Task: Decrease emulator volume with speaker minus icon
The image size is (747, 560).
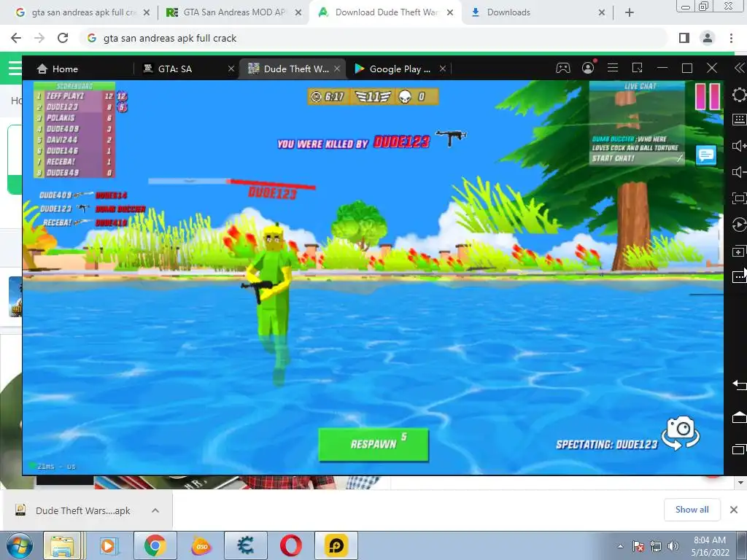Action: click(x=739, y=171)
